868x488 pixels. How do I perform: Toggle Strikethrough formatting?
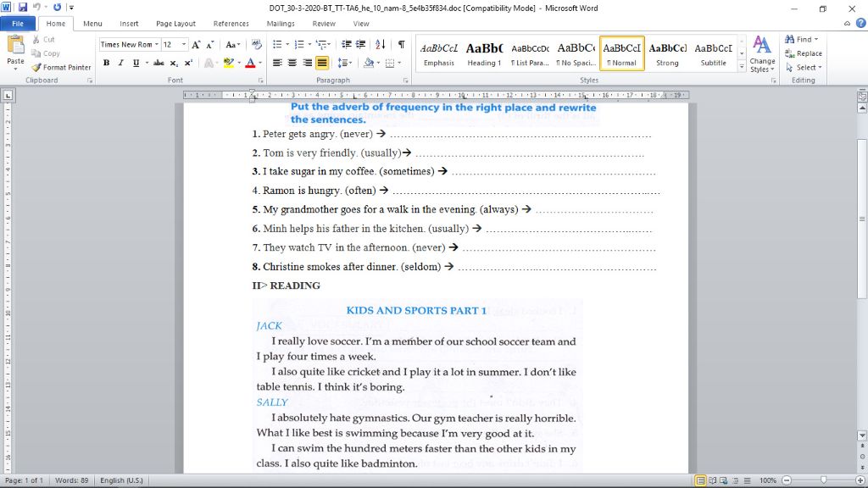159,63
